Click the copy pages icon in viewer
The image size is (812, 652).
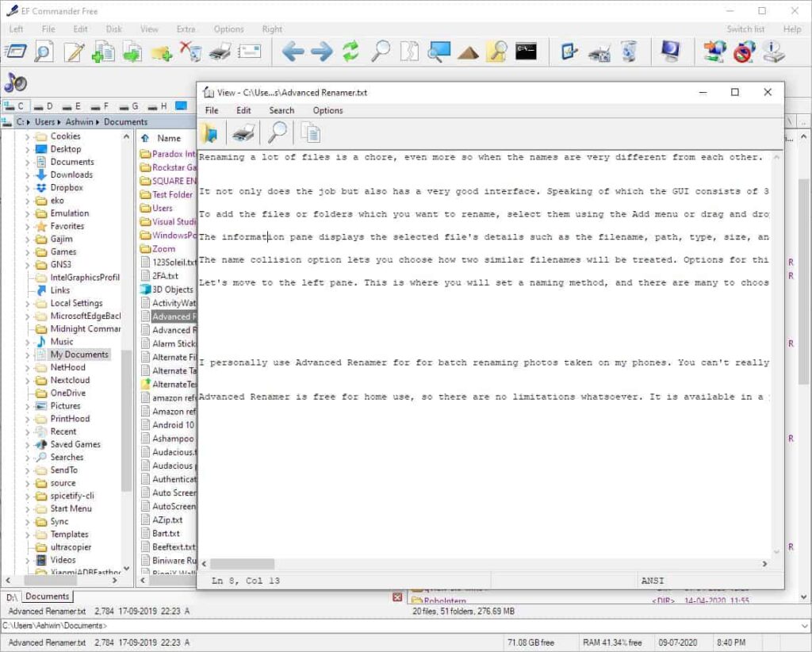click(x=311, y=133)
